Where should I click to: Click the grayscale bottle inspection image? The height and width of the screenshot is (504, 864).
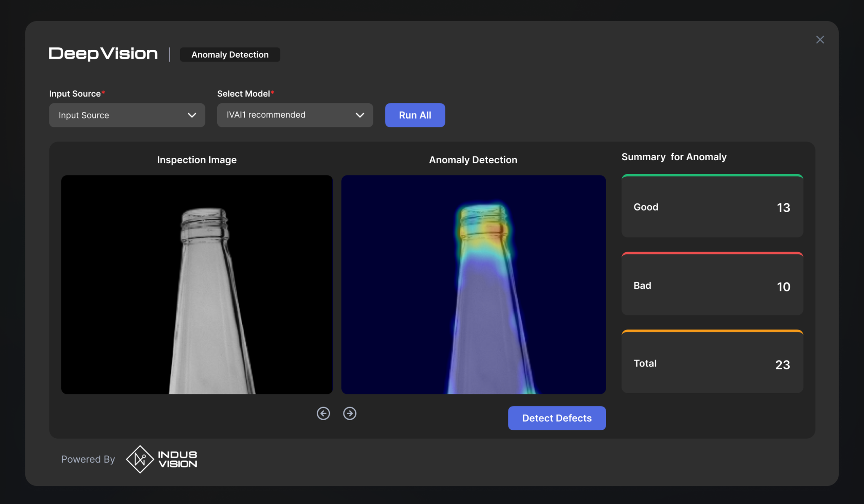(197, 285)
